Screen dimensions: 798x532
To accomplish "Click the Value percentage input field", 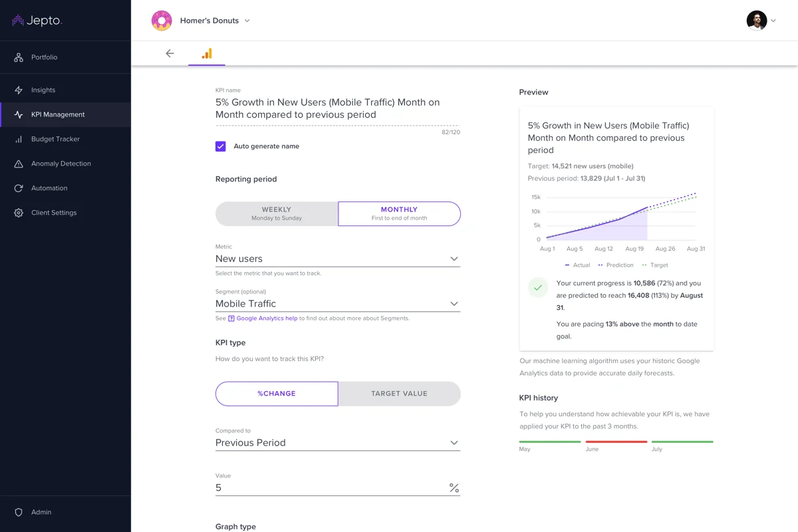I will 331,487.
